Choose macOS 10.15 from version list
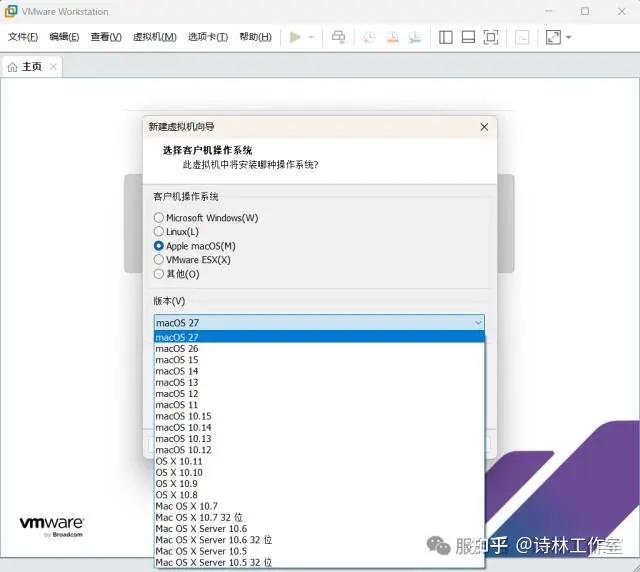Screen dimensions: 640x572 [319, 416]
